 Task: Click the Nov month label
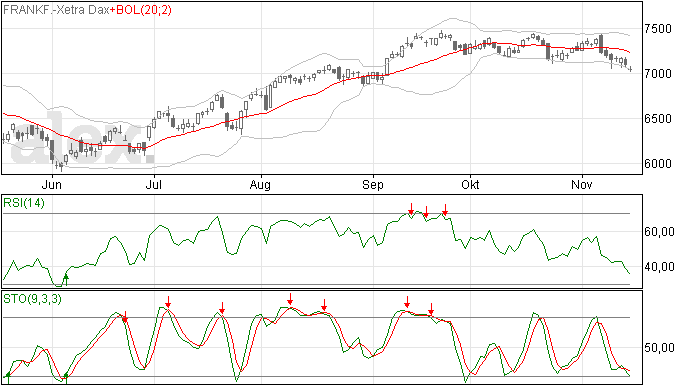tap(582, 185)
